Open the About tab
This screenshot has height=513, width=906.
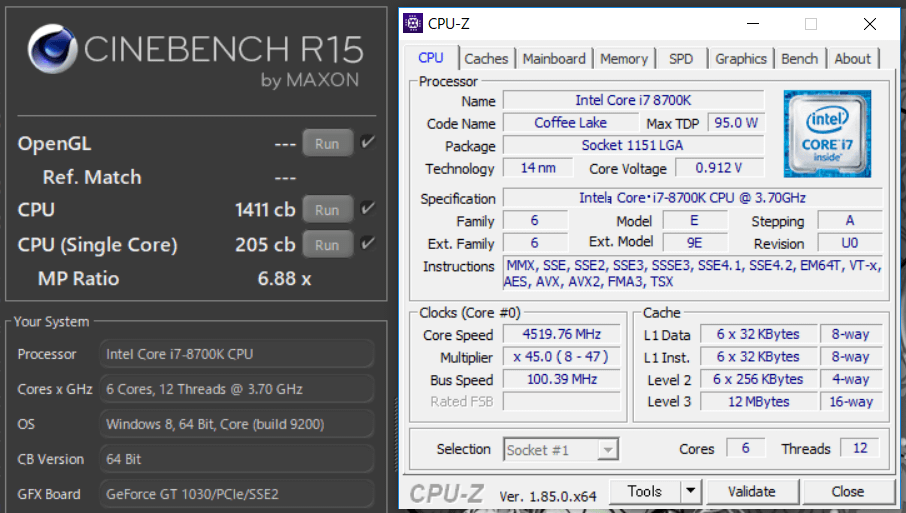click(x=852, y=59)
